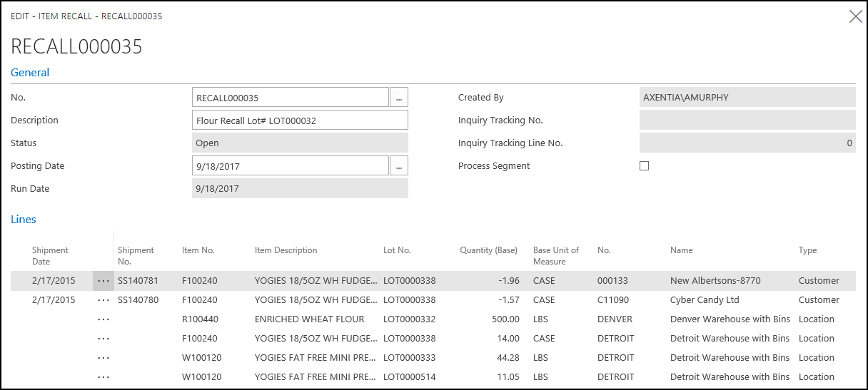This screenshot has width=868, height=390.
Task: Edit the Description field text
Action: pyautogui.click(x=300, y=120)
